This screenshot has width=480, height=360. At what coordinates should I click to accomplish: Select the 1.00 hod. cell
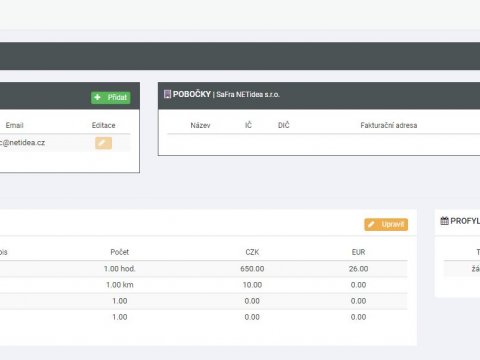tap(120, 269)
